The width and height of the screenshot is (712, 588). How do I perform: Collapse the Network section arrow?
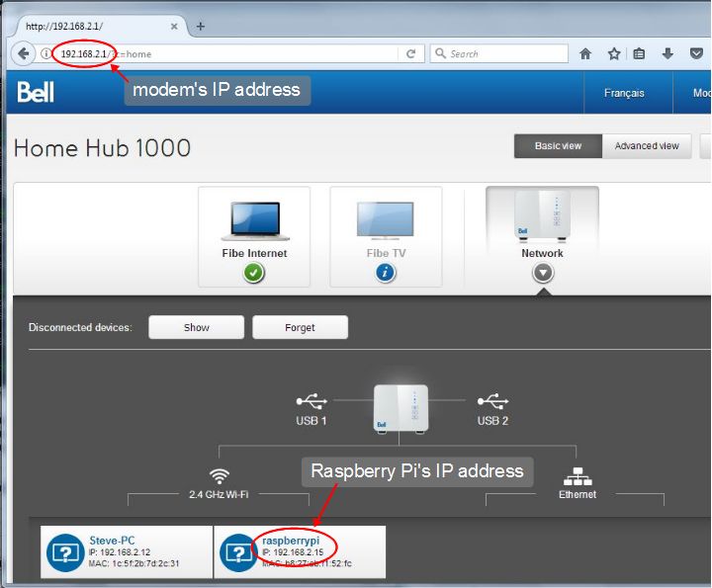(543, 273)
